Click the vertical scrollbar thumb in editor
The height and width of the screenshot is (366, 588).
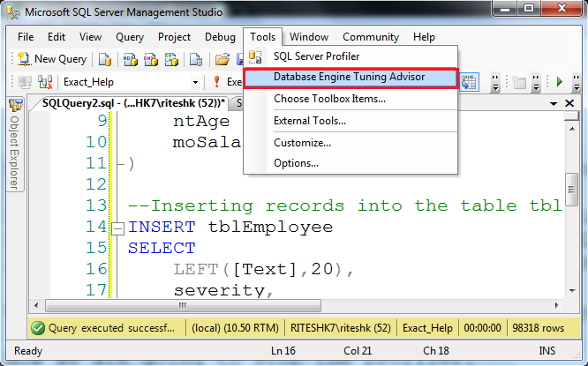(x=571, y=190)
